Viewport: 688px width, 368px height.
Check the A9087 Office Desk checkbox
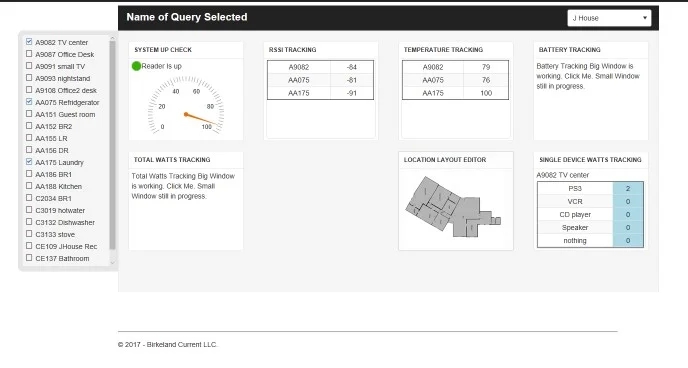coord(29,54)
